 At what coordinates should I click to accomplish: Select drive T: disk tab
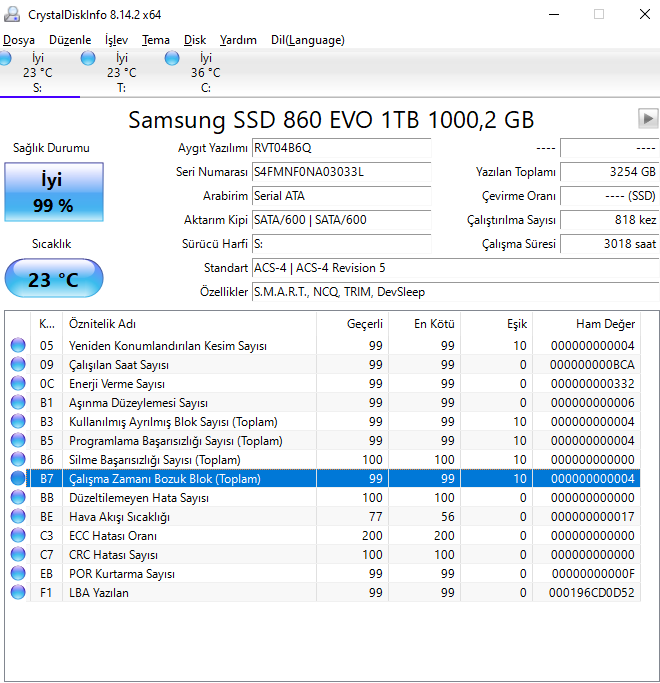pyautogui.click(x=121, y=73)
